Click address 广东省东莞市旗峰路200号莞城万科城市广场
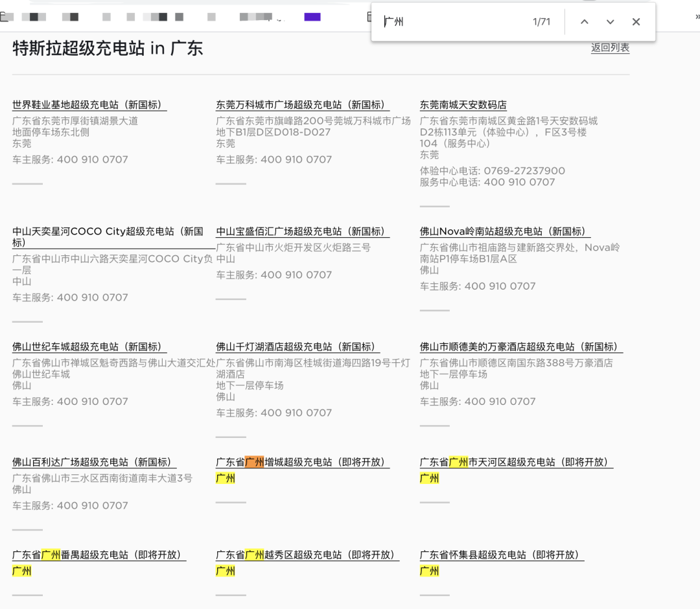The image size is (700, 609). (x=314, y=121)
